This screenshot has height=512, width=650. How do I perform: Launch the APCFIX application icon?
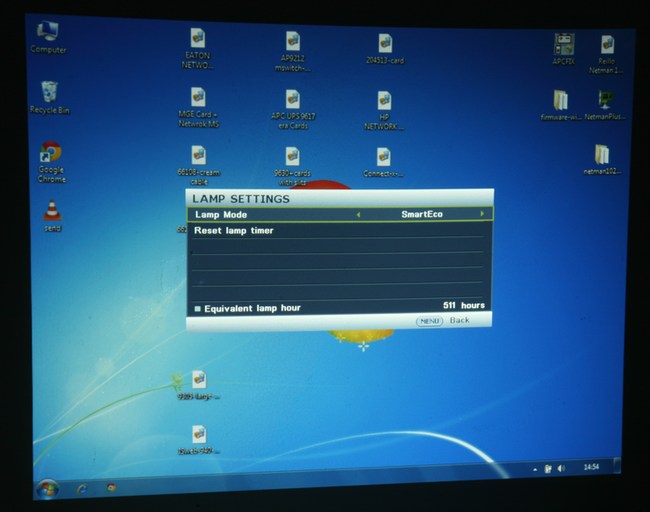[x=564, y=49]
